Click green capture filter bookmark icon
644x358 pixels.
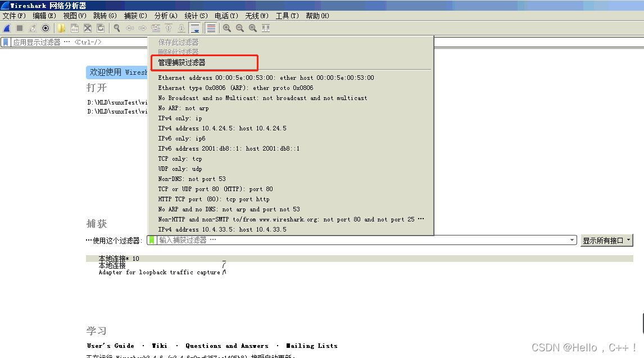(x=152, y=240)
